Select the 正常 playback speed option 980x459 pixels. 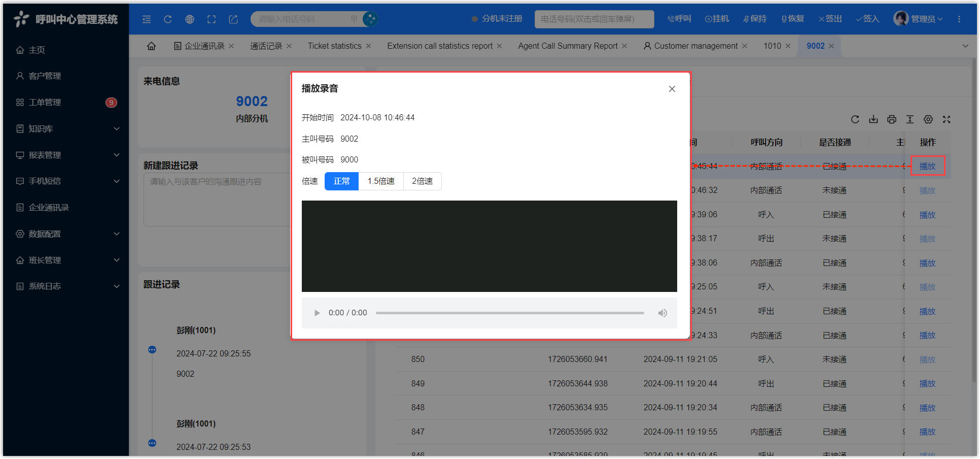click(x=341, y=181)
